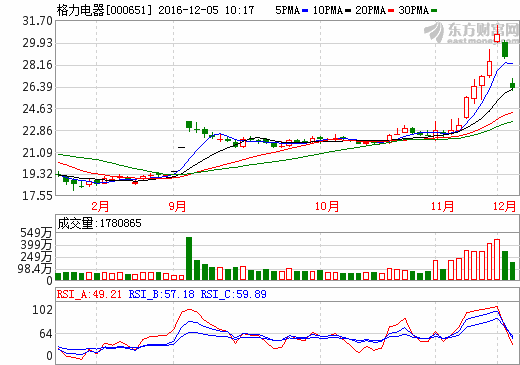The image size is (520, 365).
Task: Click the tallest red volume bar near December
Action: click(x=497, y=259)
